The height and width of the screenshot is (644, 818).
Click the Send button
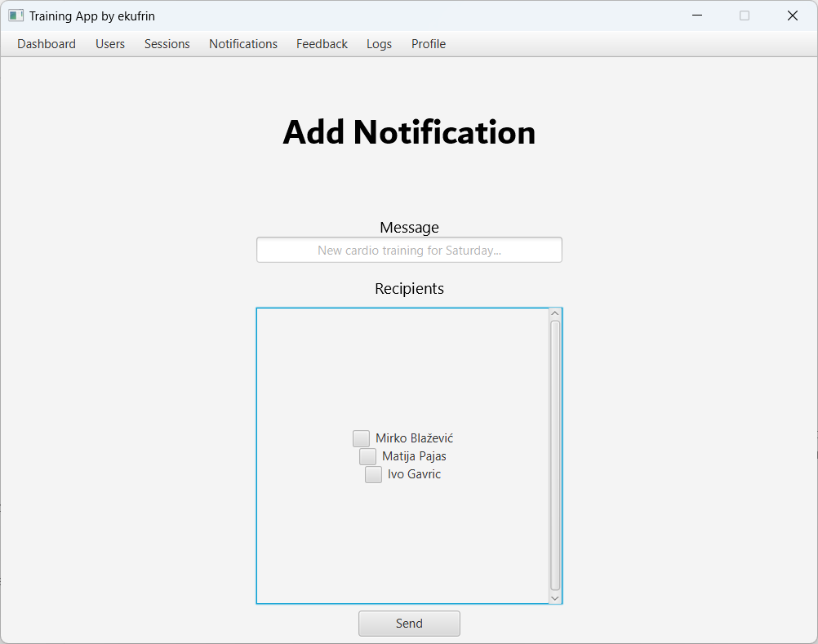(409, 623)
